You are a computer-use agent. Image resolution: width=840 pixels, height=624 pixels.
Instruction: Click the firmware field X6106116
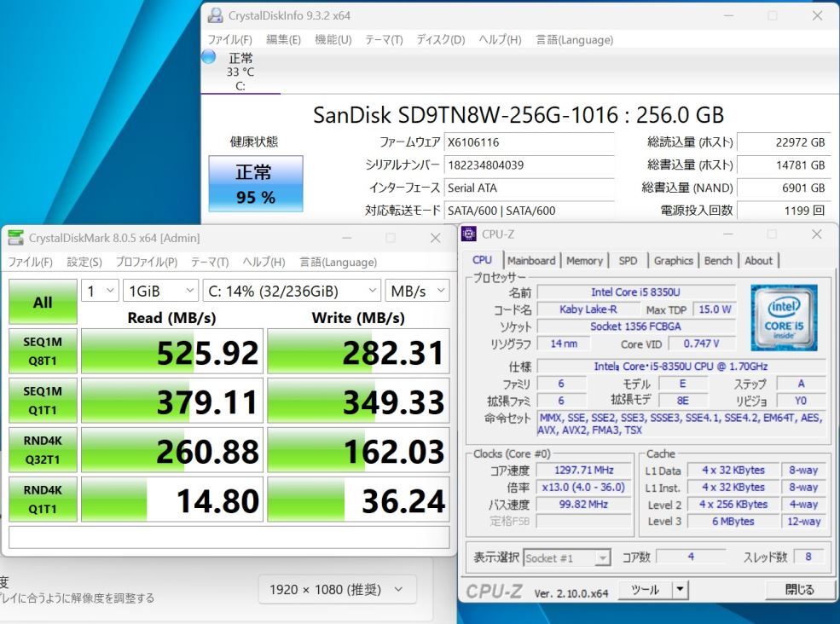point(529,142)
